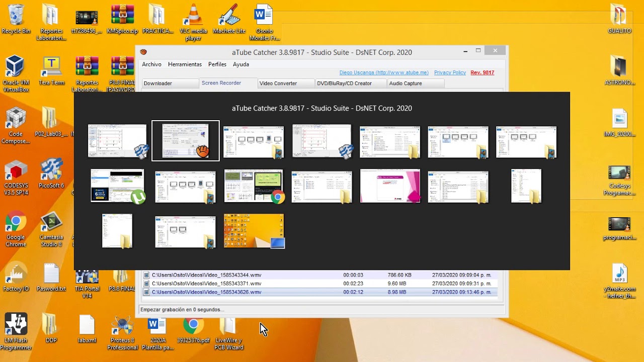Open the Reportes Laboratori folder icon
This screenshot has height=362, width=644.
[x=51, y=22]
